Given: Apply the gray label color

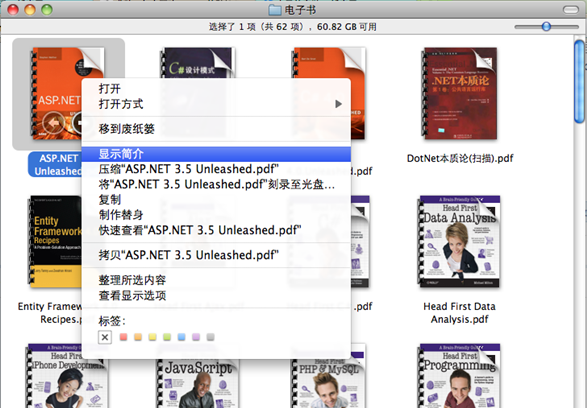Looking at the screenshot, I should 210,337.
